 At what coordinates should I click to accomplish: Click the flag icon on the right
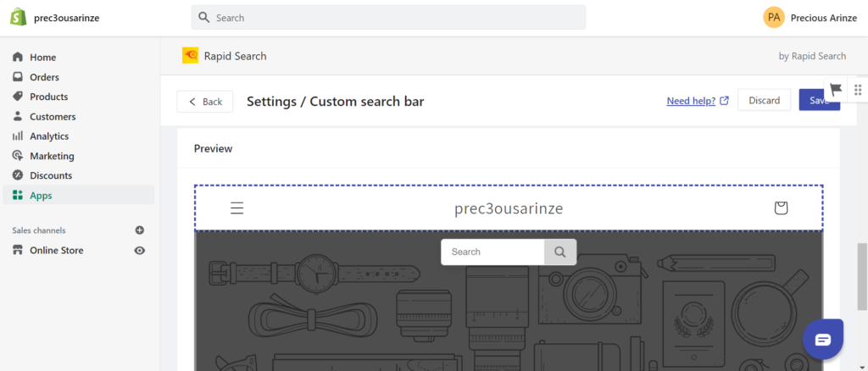(x=836, y=89)
